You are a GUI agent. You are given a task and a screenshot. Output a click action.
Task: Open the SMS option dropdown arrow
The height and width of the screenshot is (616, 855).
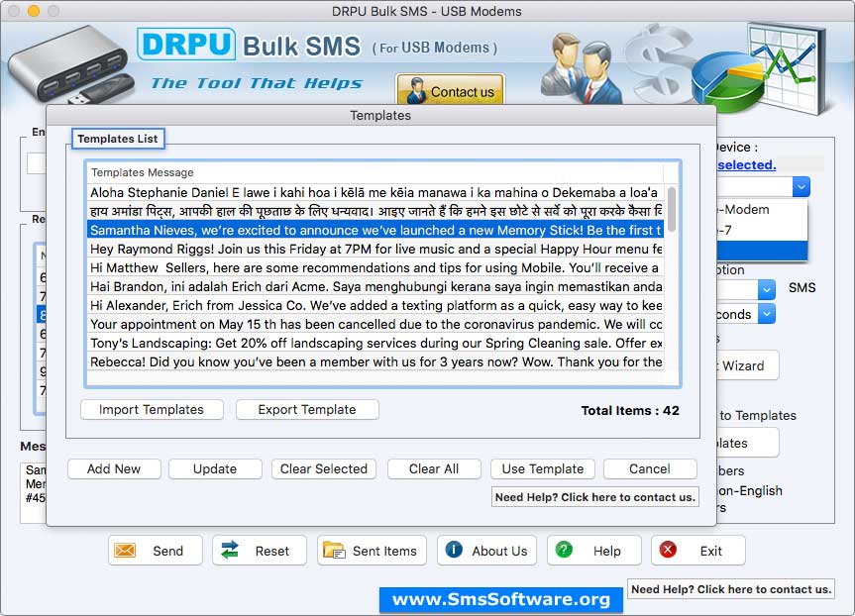tap(767, 289)
